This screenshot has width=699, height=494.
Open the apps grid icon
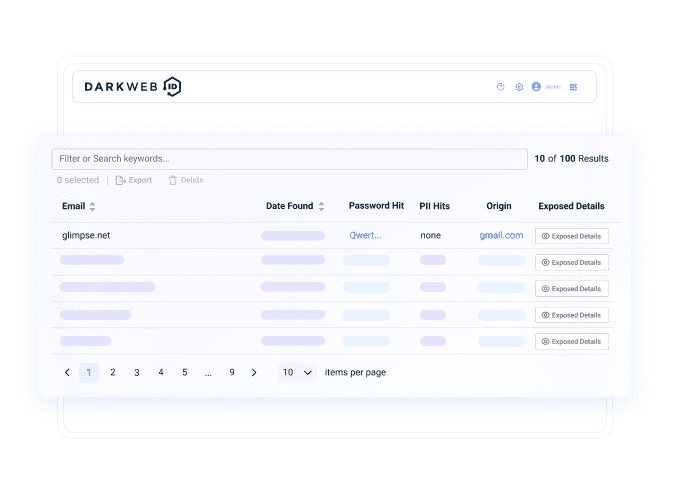574,87
